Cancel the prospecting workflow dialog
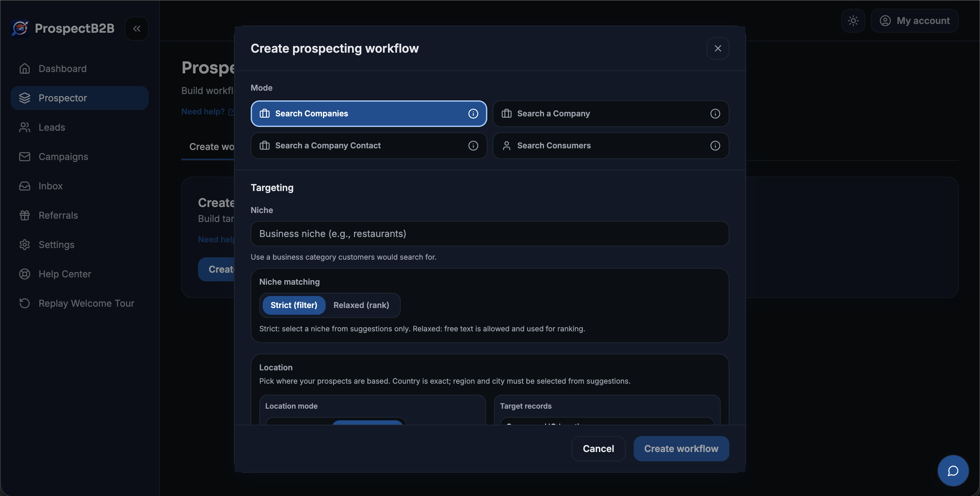Screen dimensions: 980x496 pyautogui.click(x=598, y=448)
